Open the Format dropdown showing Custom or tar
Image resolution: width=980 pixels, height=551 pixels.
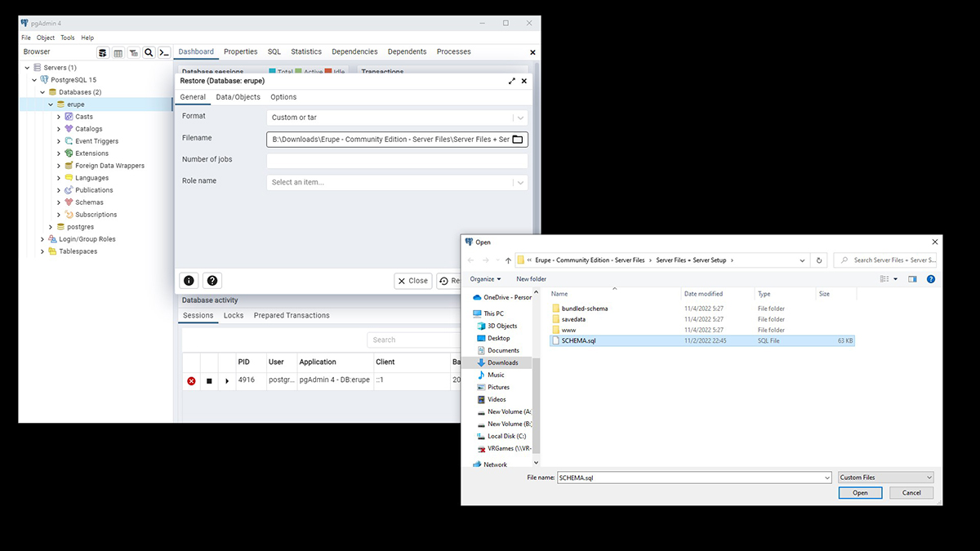click(x=397, y=118)
